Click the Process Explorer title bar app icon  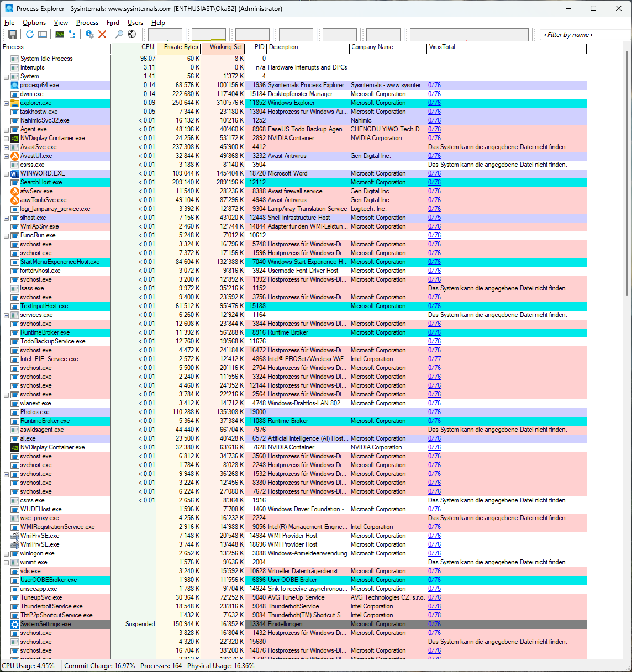[x=9, y=8]
